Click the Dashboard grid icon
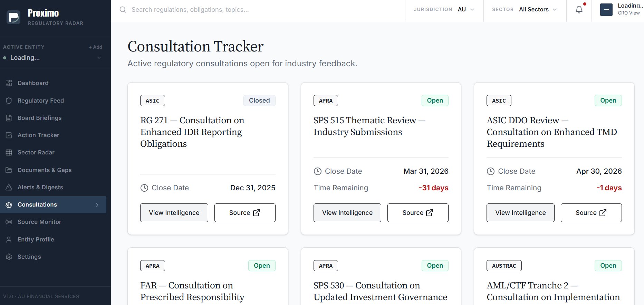Viewport: 644px width, 305px height. click(9, 83)
